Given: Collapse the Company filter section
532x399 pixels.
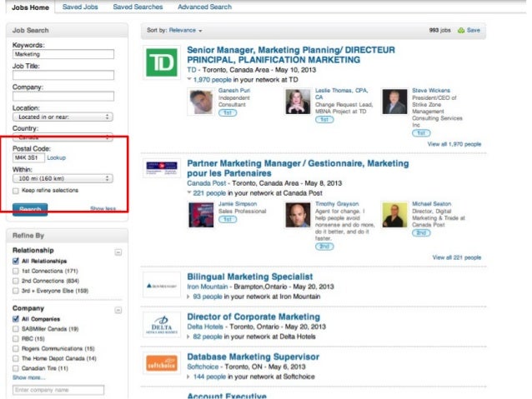Looking at the screenshot, I should (118, 310).
